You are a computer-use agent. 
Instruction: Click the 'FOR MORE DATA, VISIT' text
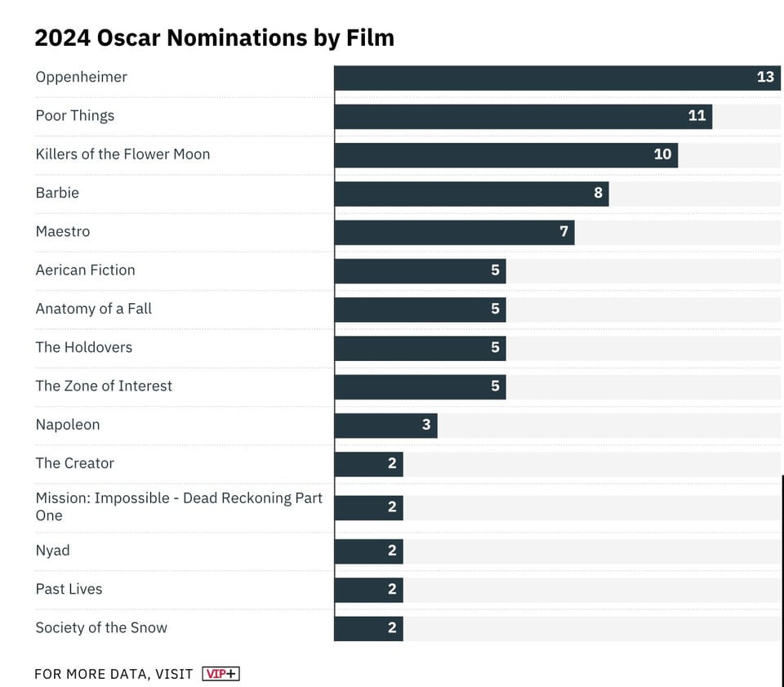click(x=114, y=674)
